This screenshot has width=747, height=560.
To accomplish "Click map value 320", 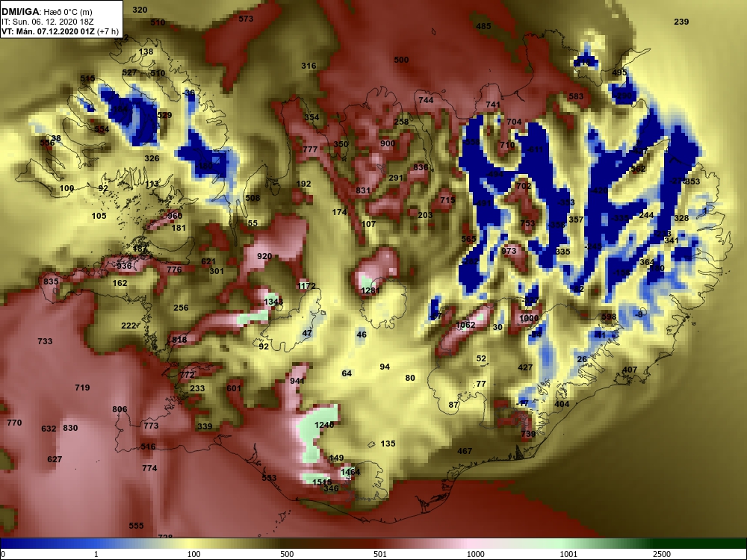I will coord(140,10).
